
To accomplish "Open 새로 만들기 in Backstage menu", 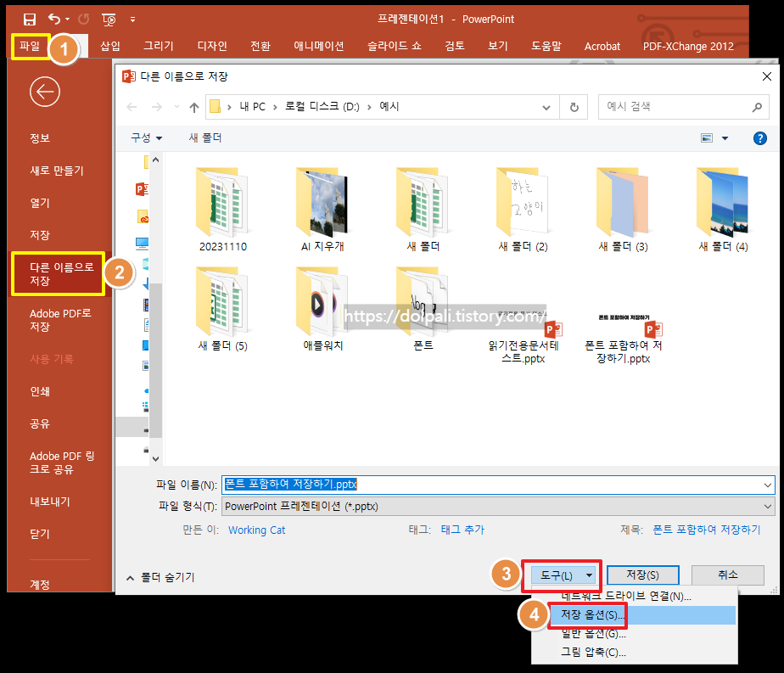I will pos(57,171).
